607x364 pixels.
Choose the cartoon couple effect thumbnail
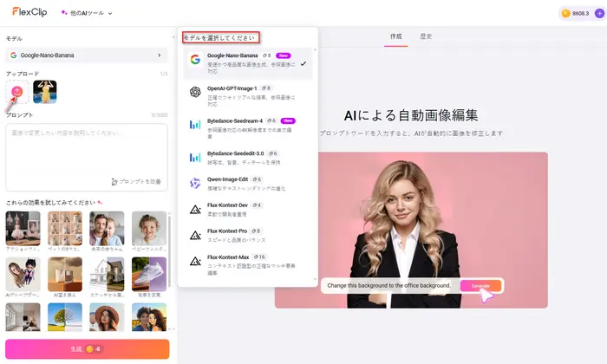[x=149, y=317]
